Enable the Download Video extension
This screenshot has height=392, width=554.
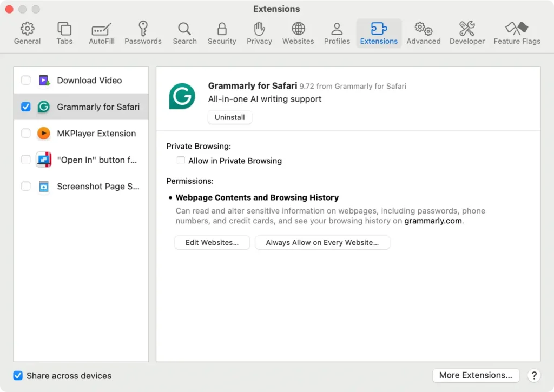coord(25,79)
